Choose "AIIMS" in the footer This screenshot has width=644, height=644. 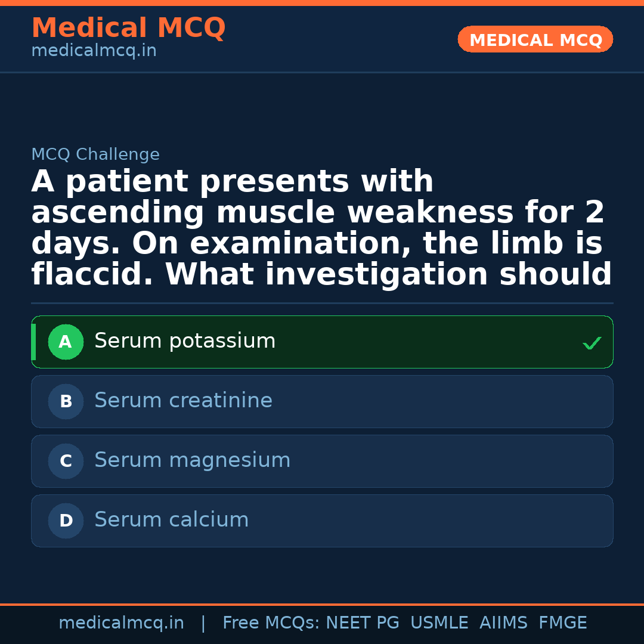[503, 623]
